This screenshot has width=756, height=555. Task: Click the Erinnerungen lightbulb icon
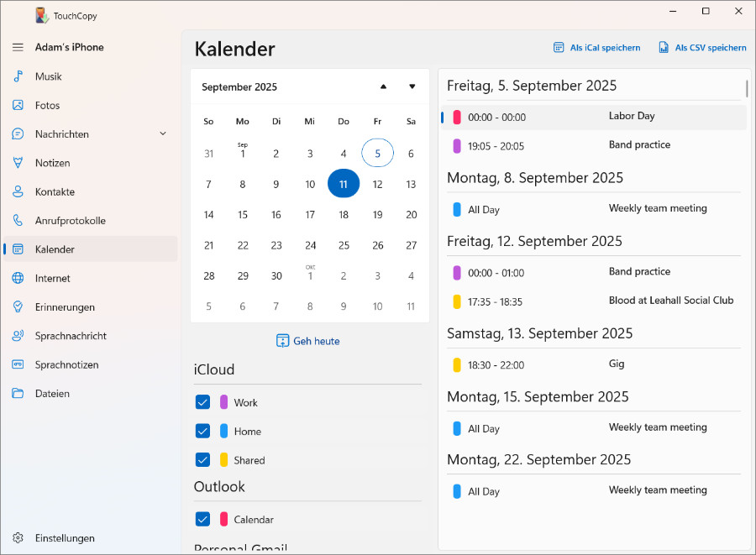(x=18, y=307)
